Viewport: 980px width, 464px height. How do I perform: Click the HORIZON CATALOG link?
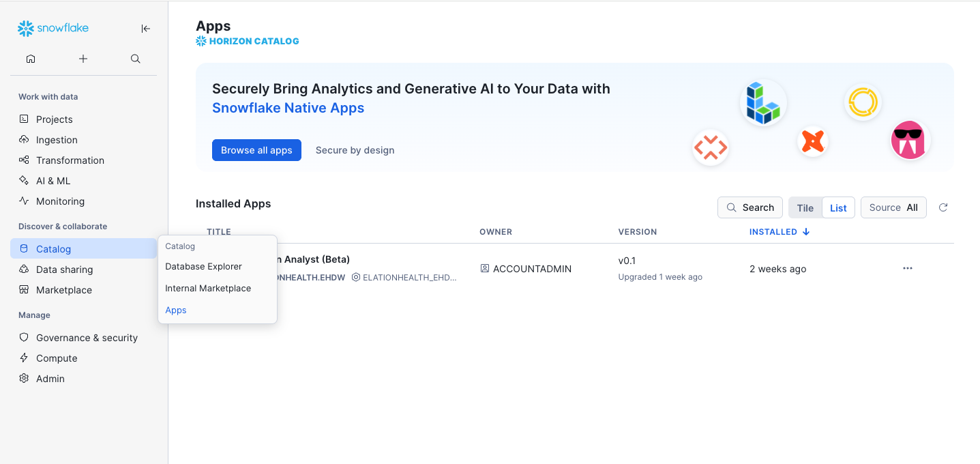pyautogui.click(x=254, y=41)
